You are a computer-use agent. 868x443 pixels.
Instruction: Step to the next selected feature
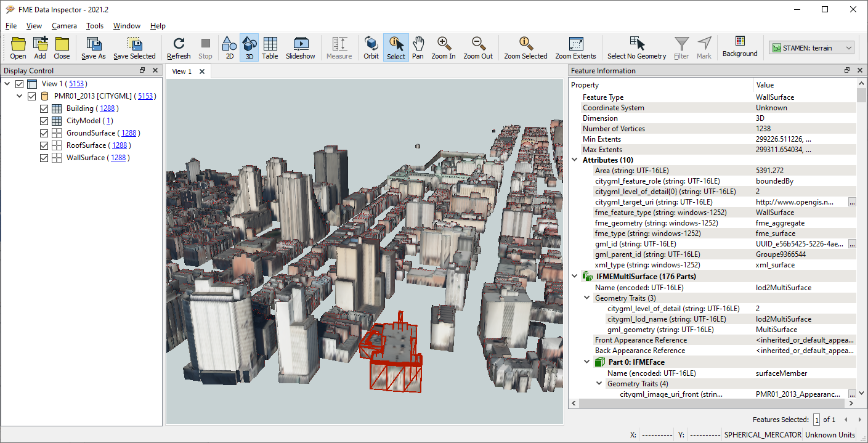click(859, 419)
